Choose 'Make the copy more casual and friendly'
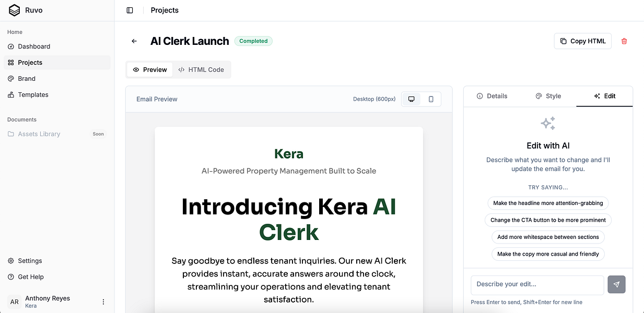The width and height of the screenshot is (644, 313). (x=548, y=254)
